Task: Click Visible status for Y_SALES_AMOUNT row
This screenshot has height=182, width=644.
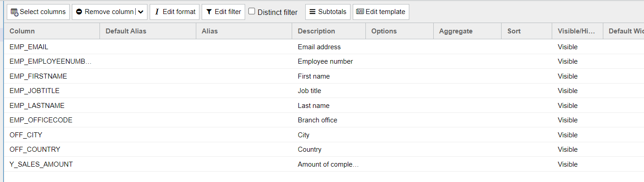Action: pos(568,164)
